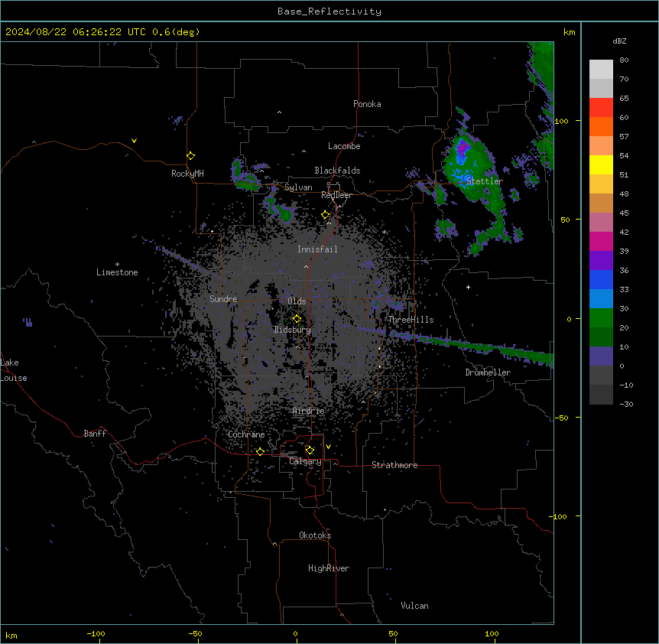Click the Airdrie label
Image resolution: width=659 pixels, height=644 pixels.
(x=309, y=411)
